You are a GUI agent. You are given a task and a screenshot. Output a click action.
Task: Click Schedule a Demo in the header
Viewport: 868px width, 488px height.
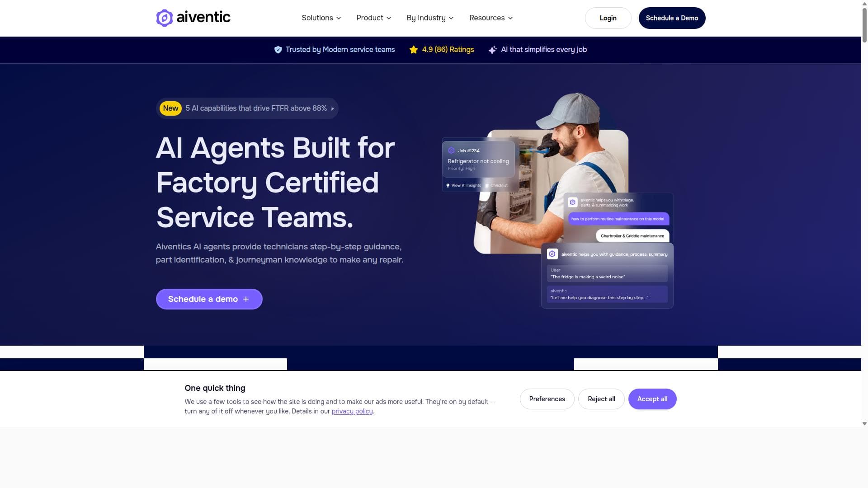click(672, 18)
